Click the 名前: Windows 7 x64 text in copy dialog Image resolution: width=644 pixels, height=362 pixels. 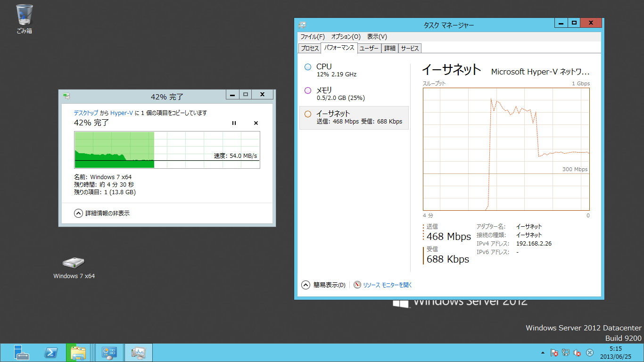click(x=103, y=177)
